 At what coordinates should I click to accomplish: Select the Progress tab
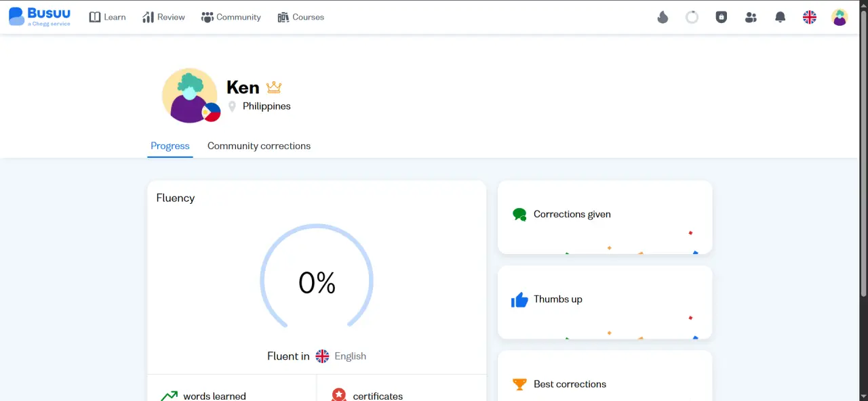pyautogui.click(x=170, y=146)
